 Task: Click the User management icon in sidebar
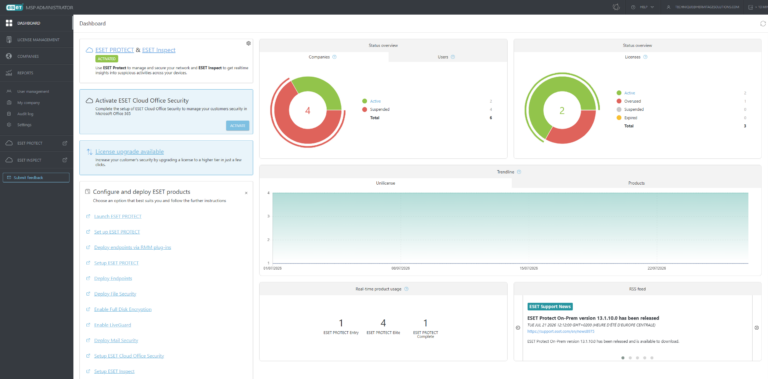[8, 92]
